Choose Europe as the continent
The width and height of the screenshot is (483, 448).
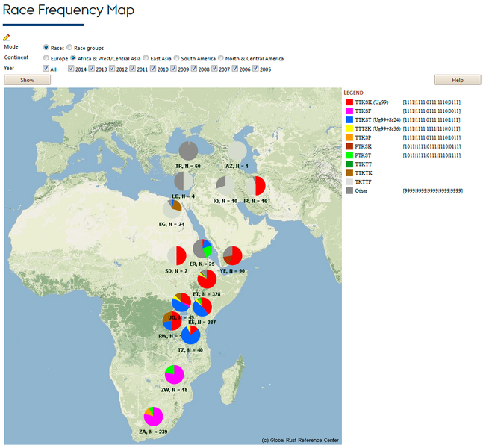(x=46, y=57)
